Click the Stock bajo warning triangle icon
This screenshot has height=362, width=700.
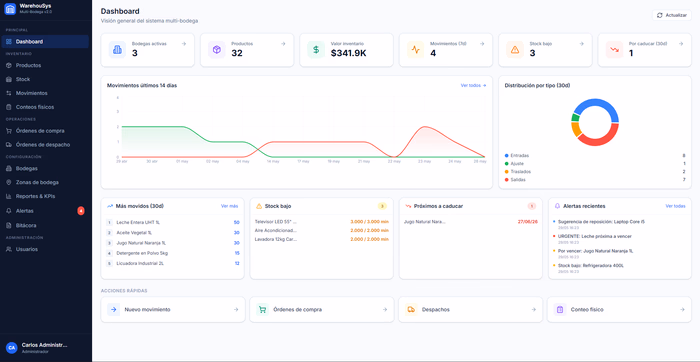click(515, 50)
